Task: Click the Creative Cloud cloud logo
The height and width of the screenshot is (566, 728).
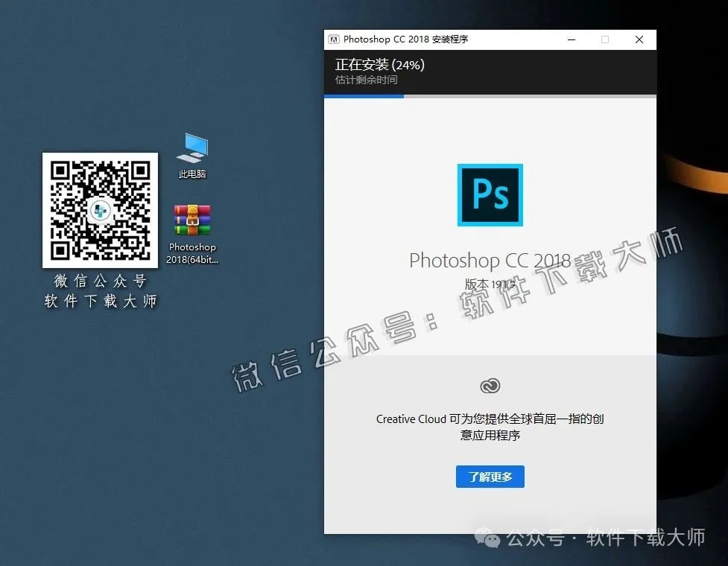Action: pyautogui.click(x=490, y=386)
